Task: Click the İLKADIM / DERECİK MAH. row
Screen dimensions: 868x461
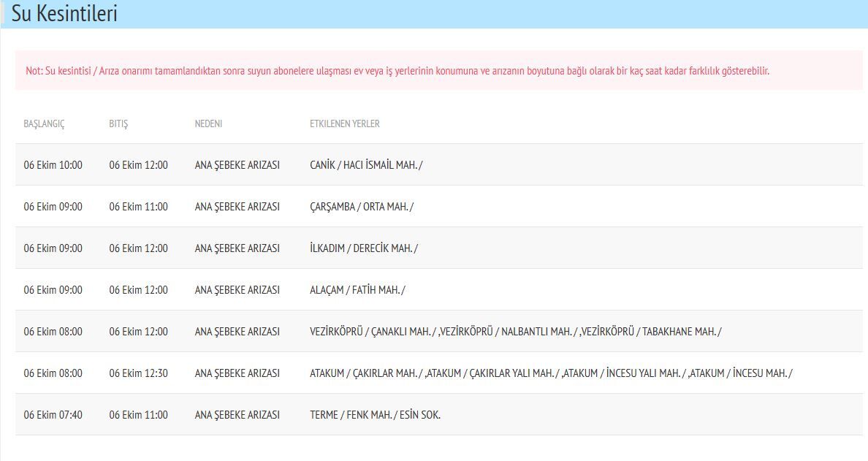Action: pos(439,248)
